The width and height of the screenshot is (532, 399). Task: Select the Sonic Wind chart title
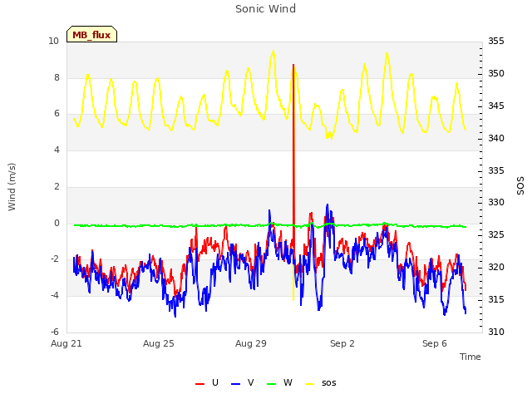[266, 9]
